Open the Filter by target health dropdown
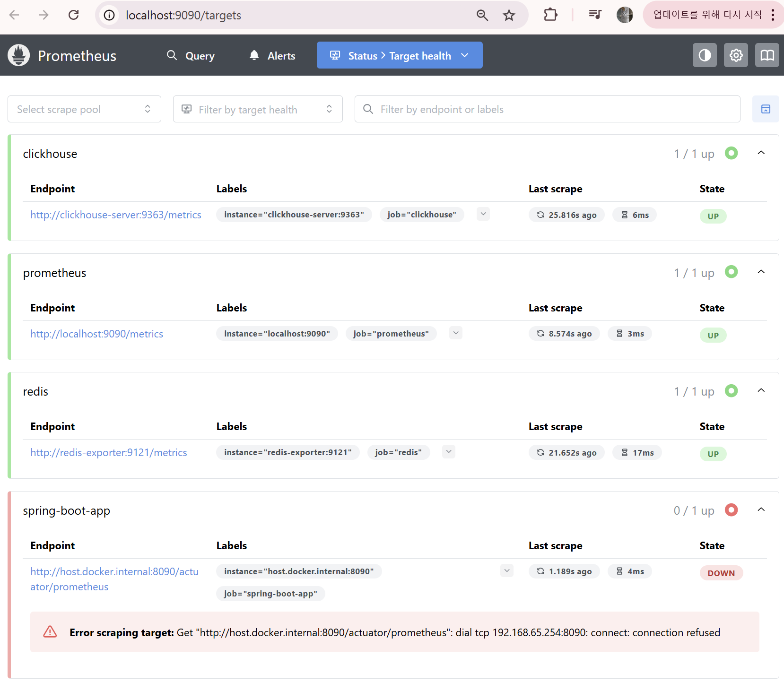The height and width of the screenshot is (682, 784). (x=258, y=109)
